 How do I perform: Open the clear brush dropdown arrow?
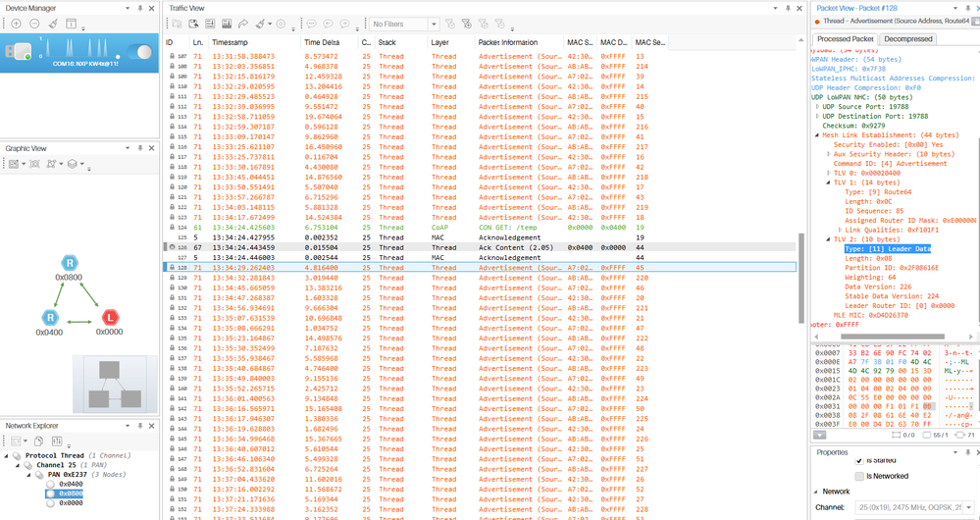pyautogui.click(x=270, y=25)
